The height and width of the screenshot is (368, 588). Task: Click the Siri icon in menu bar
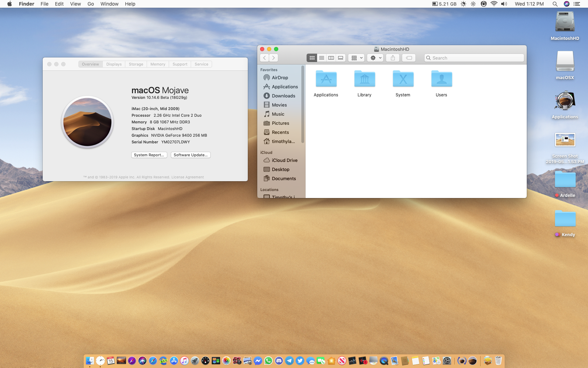tap(566, 4)
